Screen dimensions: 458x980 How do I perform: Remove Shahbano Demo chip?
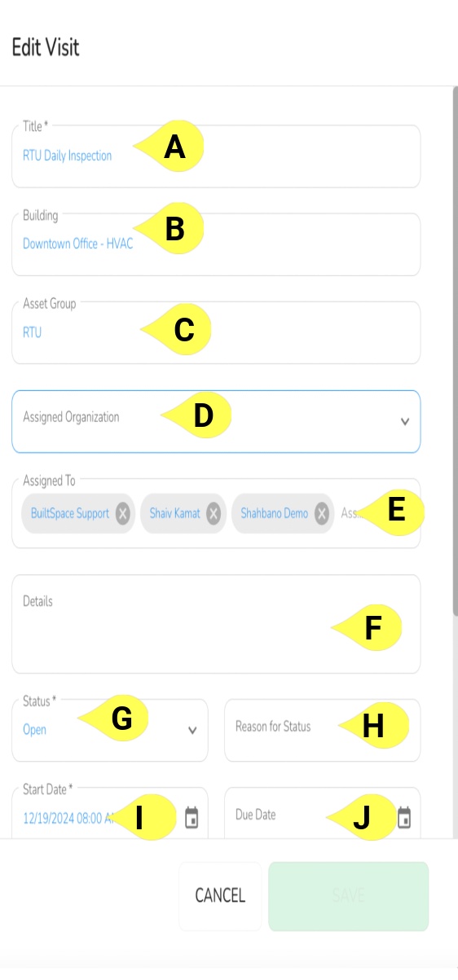coord(322,514)
